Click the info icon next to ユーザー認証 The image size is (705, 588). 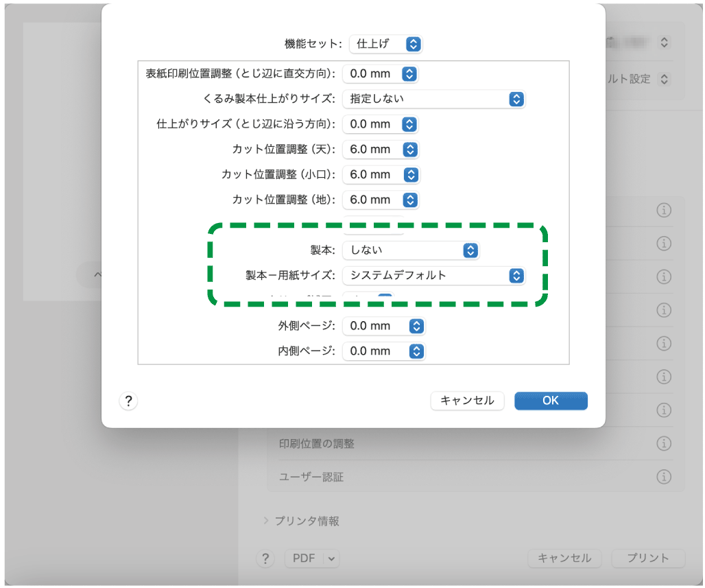664,477
